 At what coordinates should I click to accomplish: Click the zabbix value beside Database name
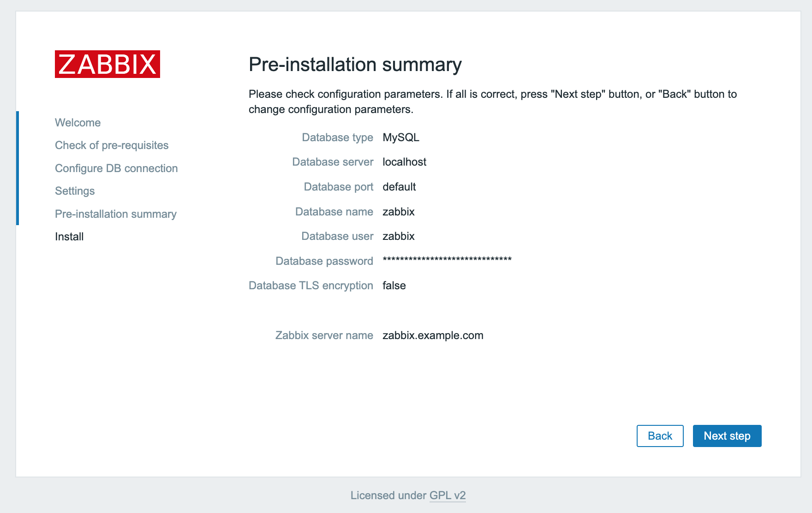(398, 212)
